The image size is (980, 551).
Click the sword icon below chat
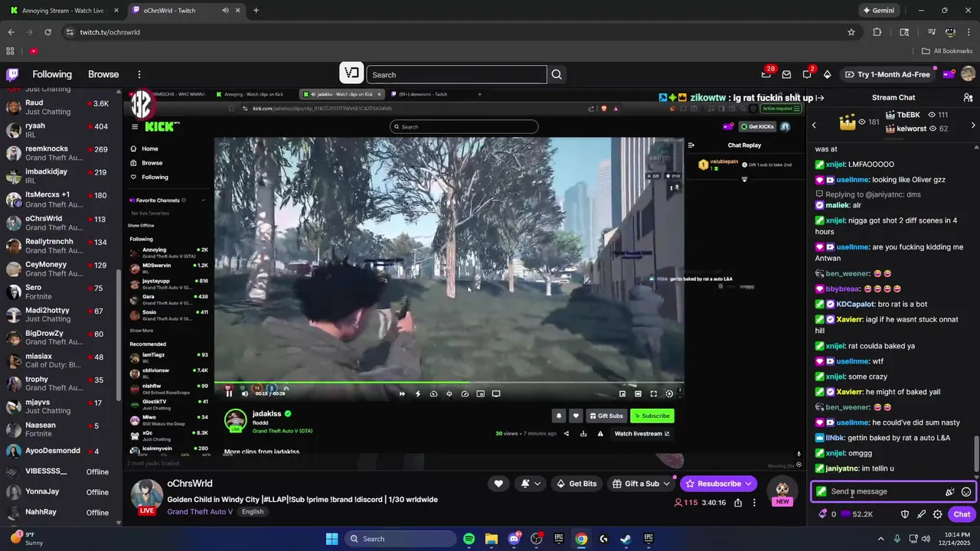[921, 514]
